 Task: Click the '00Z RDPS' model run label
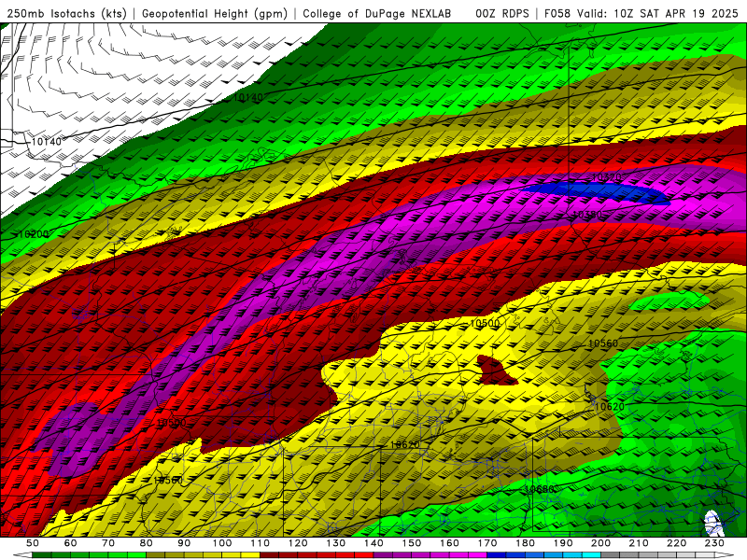pos(502,13)
